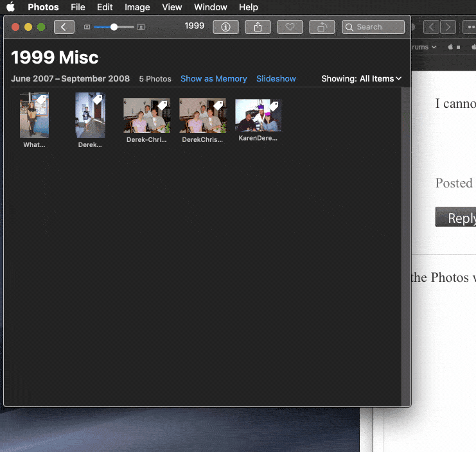Click the 1999 Misc album title
Viewport: 476px width, 452px height.
tap(55, 57)
